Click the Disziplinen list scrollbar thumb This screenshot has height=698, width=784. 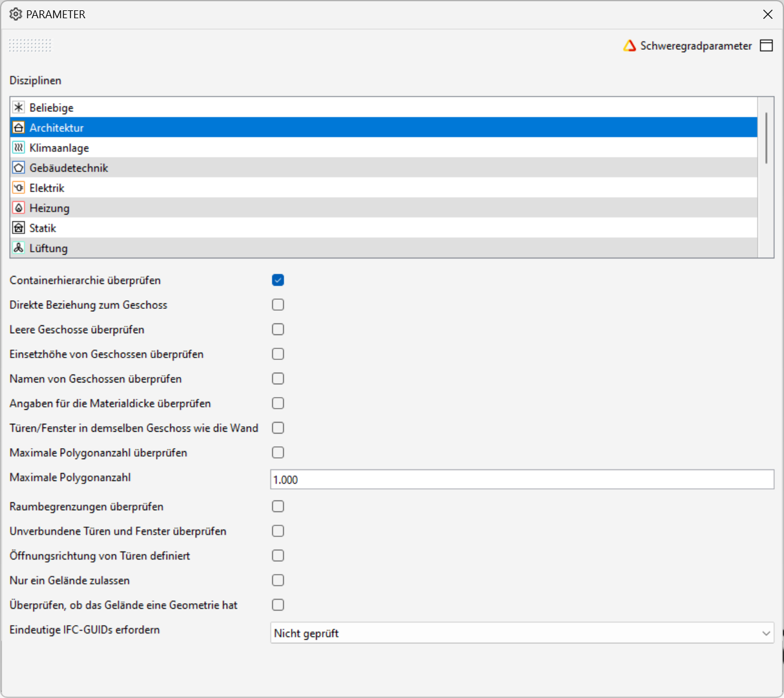pyautogui.click(x=766, y=138)
